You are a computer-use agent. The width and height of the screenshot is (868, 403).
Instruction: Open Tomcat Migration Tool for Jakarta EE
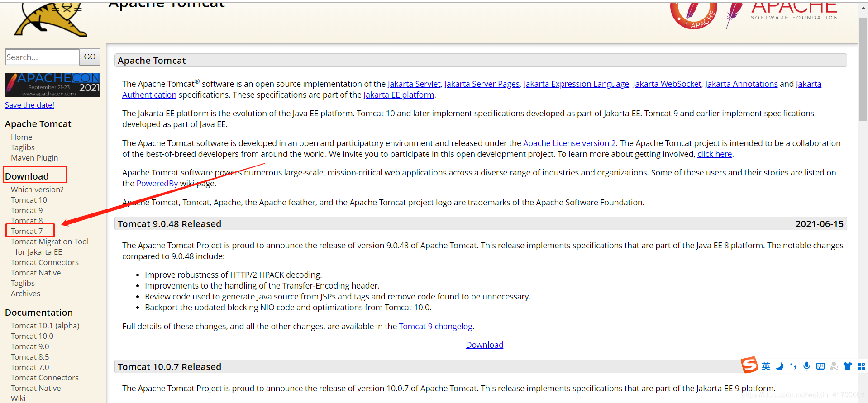click(50, 247)
